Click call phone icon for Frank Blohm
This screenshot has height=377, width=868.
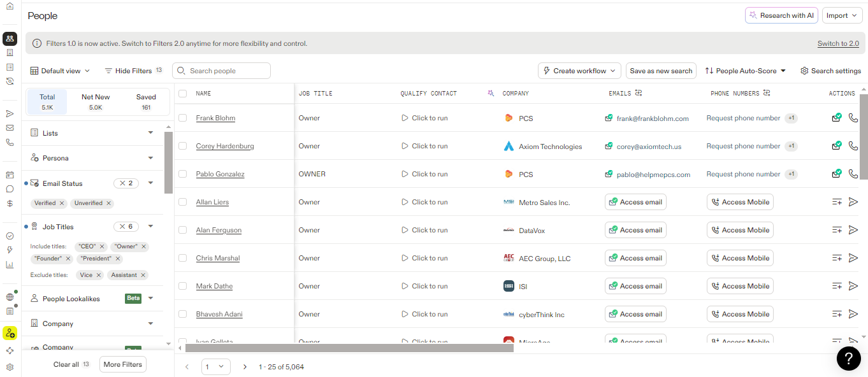click(853, 118)
